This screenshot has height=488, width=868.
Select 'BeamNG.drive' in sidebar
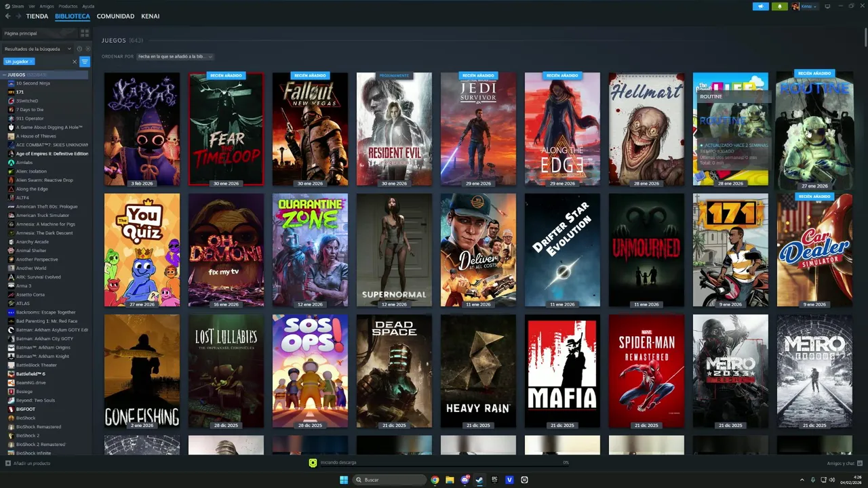31,383
